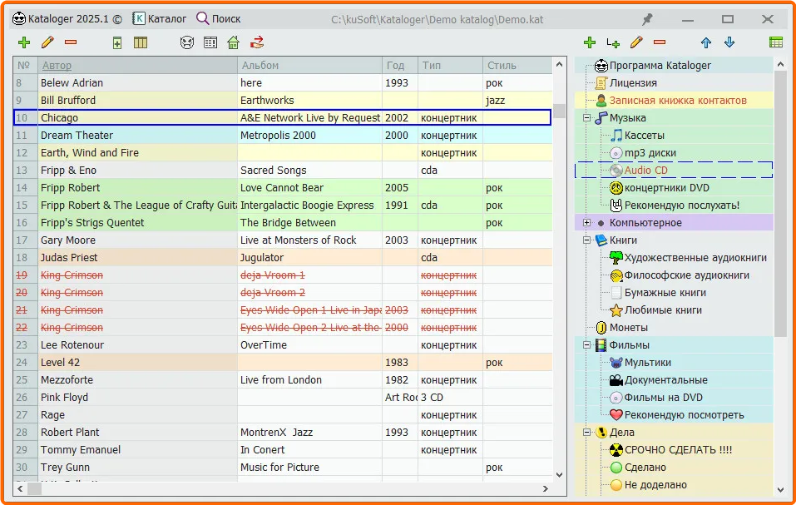Sort by the Автор column header
The width and height of the screenshot is (796, 505).
click(x=138, y=65)
